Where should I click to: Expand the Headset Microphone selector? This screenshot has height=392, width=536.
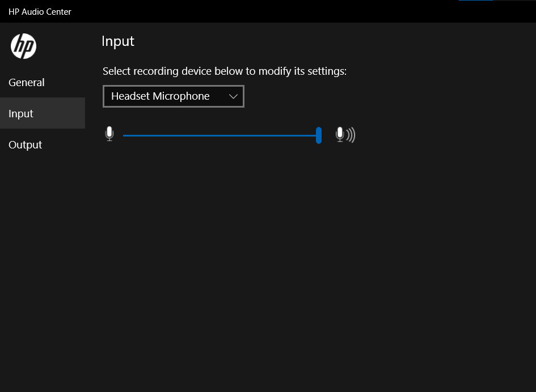[173, 96]
